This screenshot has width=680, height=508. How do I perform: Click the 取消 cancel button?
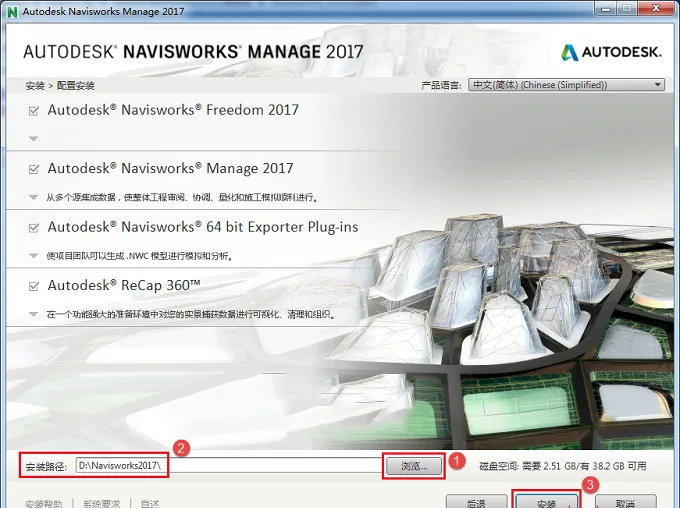click(x=625, y=502)
